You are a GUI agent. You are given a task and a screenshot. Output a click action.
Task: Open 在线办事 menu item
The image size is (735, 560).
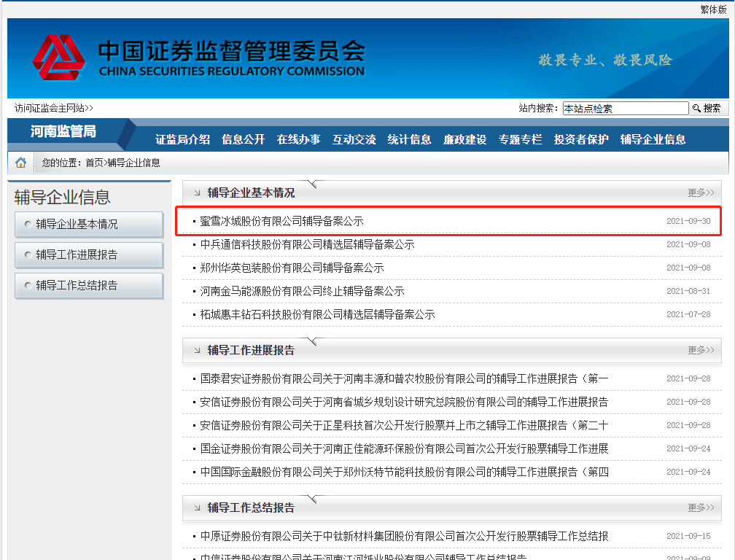point(299,139)
